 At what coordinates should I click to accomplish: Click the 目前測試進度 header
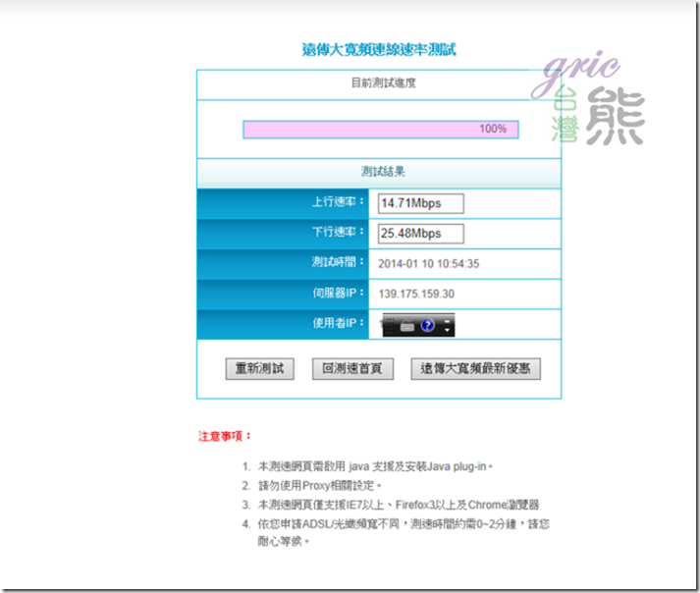pyautogui.click(x=384, y=83)
